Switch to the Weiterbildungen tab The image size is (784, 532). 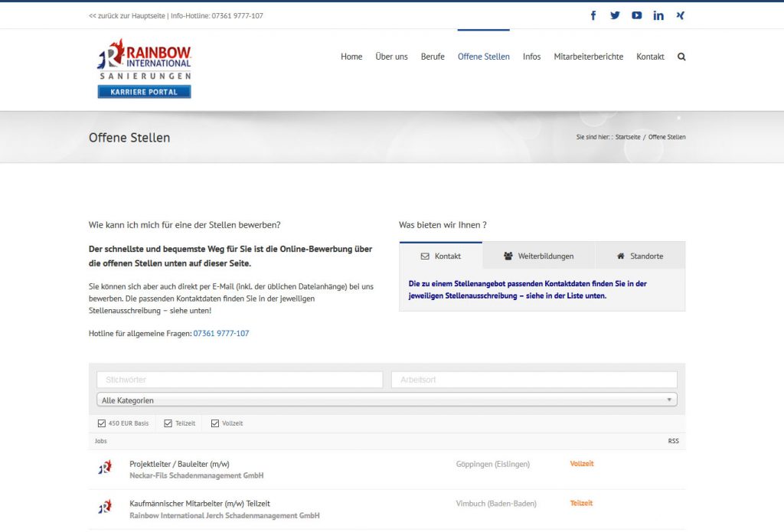click(539, 256)
